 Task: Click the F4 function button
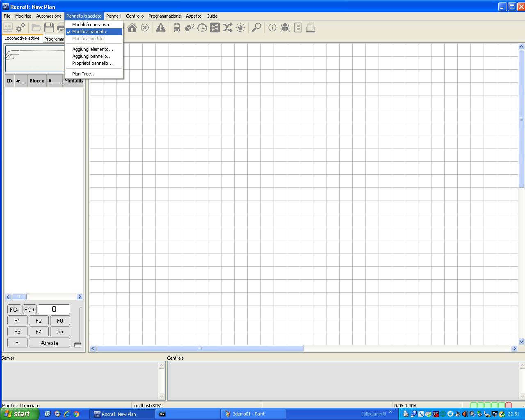click(39, 332)
